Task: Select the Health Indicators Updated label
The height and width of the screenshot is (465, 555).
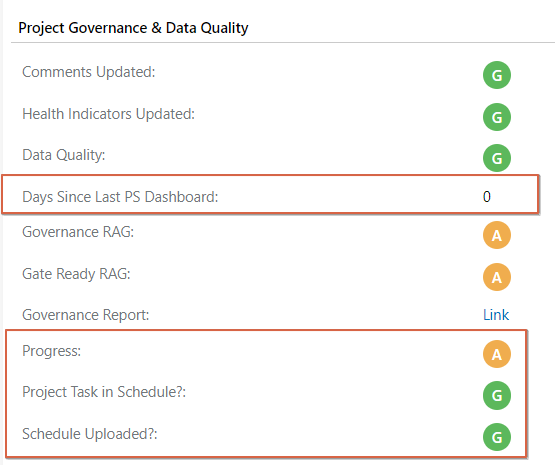Action: click(x=108, y=114)
